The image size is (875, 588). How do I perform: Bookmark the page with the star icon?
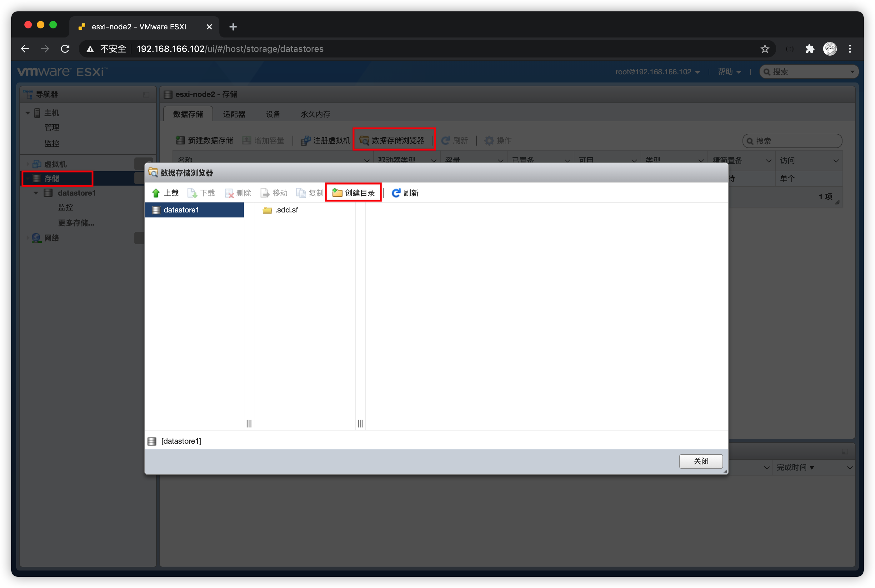pyautogui.click(x=765, y=49)
